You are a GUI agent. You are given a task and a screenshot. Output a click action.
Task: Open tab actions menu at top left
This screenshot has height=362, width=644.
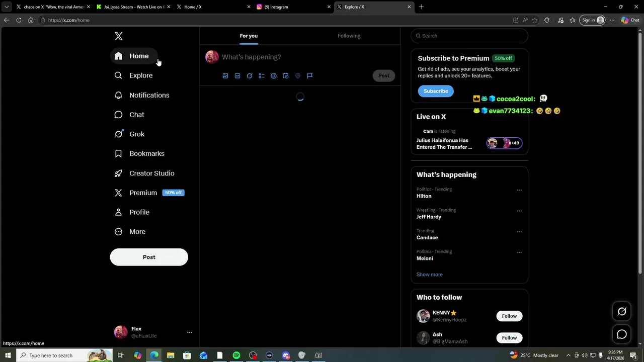pyautogui.click(x=7, y=7)
